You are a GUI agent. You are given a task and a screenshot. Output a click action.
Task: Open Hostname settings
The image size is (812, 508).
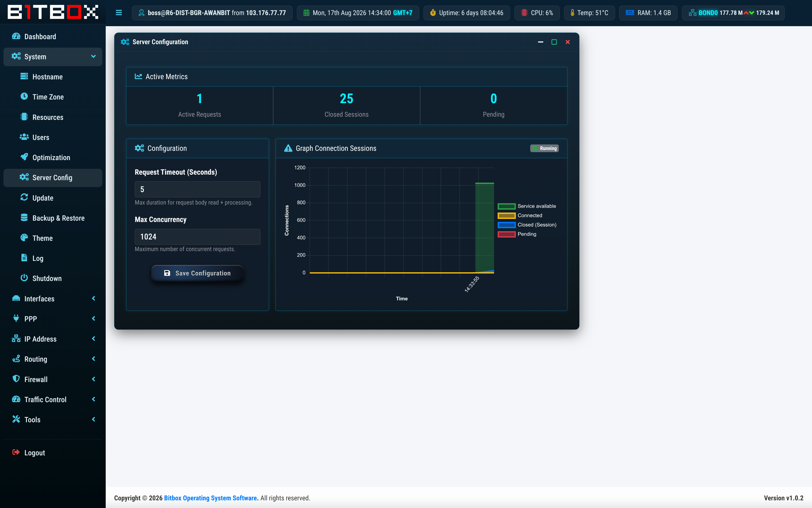pyautogui.click(x=53, y=77)
